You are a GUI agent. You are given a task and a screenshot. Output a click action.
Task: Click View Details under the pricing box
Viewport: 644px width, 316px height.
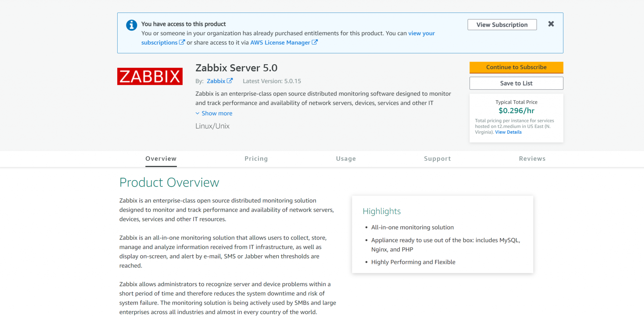point(508,132)
